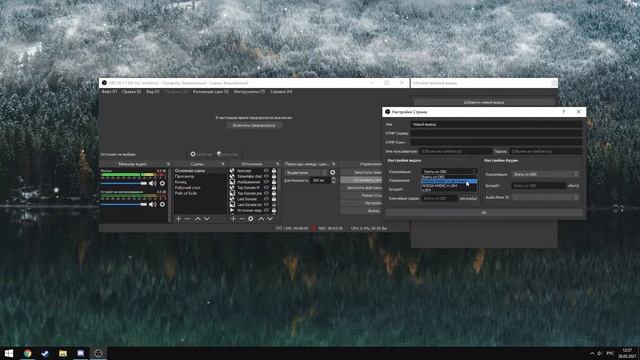Click stop recording button in controls
This screenshot has width=640, height=360.
click(362, 180)
